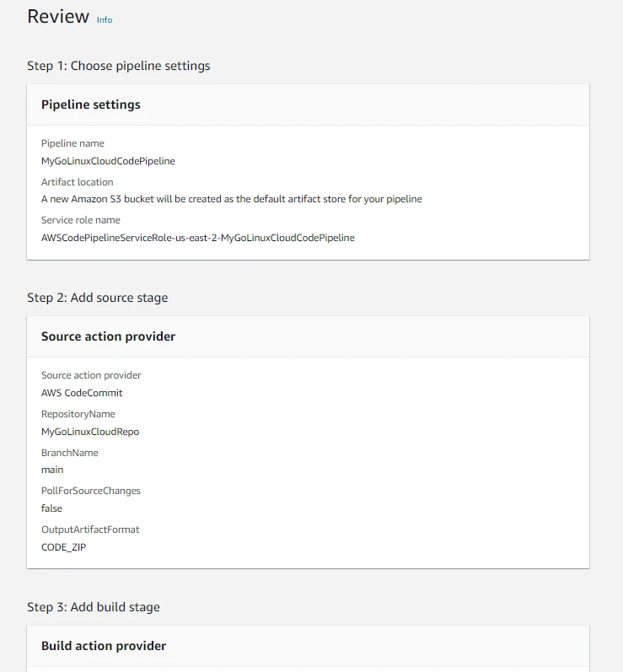
Task: Click the Step 2: Add source stage heading
Action: click(98, 298)
